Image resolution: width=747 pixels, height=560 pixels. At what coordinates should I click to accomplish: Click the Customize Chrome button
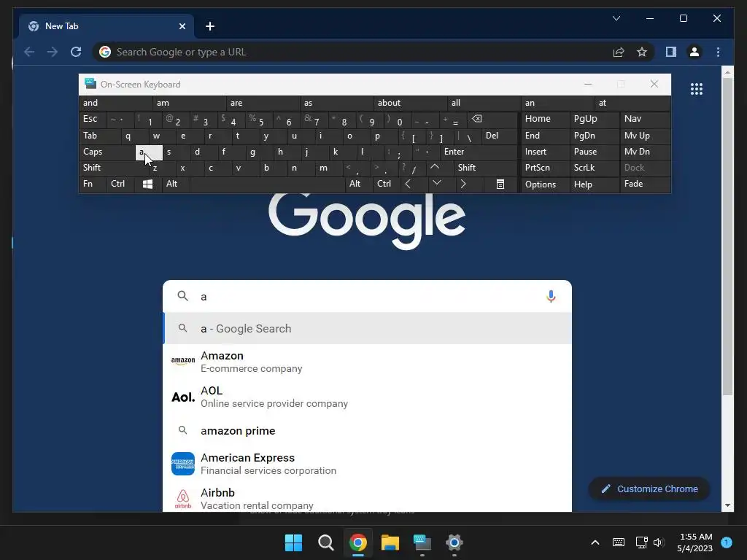649,489
